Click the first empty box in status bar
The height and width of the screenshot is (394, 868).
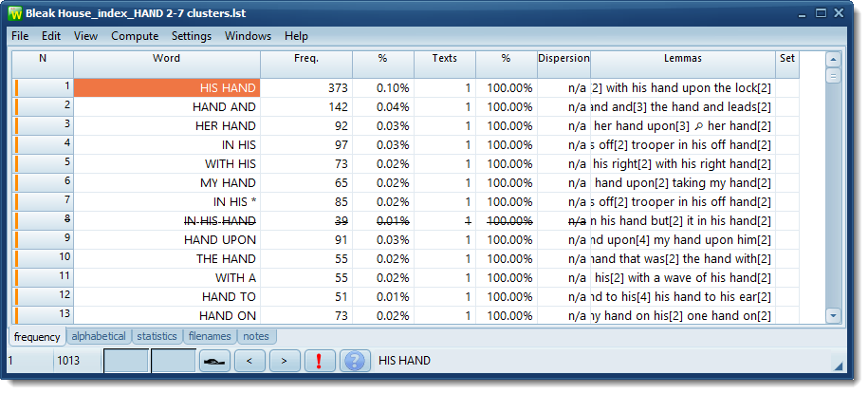126,361
